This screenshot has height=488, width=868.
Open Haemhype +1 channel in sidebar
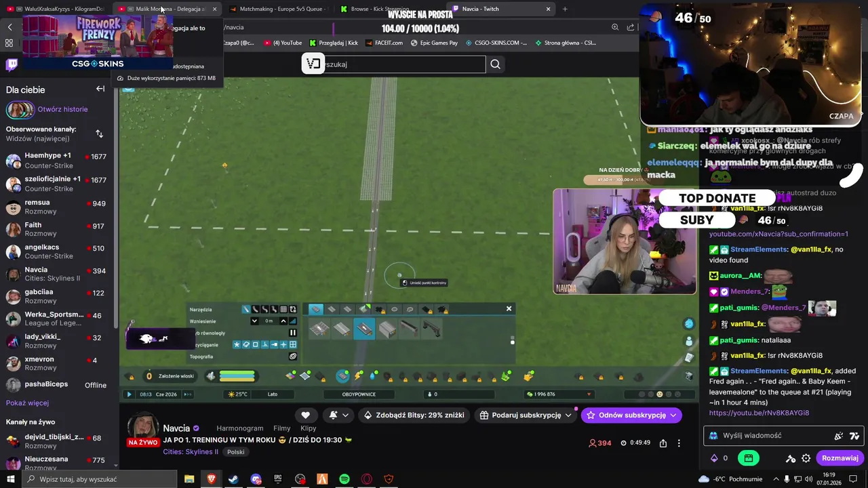click(56, 161)
